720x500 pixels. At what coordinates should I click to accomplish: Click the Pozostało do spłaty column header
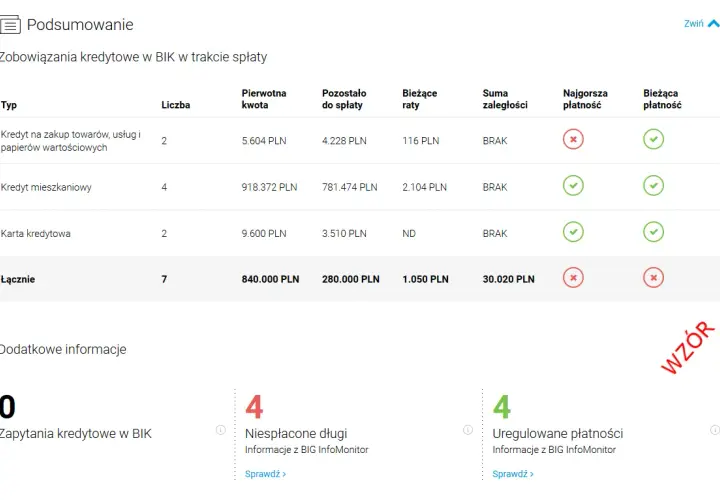(344, 99)
